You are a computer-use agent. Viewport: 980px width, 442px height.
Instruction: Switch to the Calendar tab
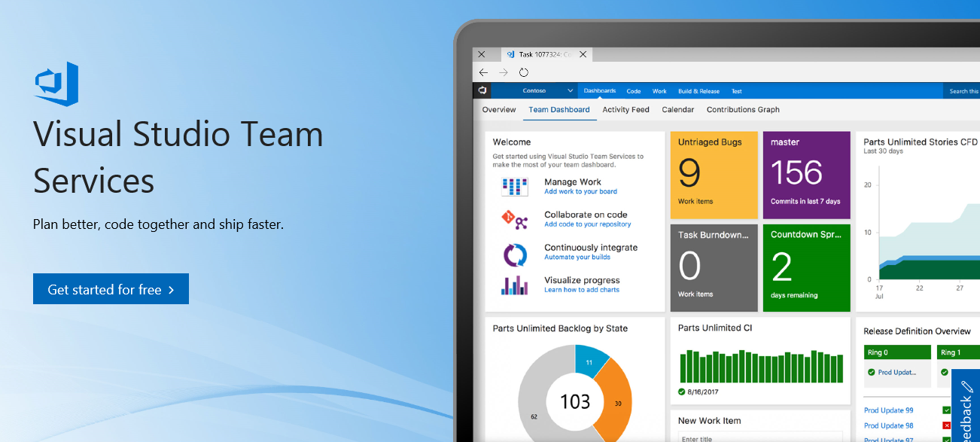677,109
